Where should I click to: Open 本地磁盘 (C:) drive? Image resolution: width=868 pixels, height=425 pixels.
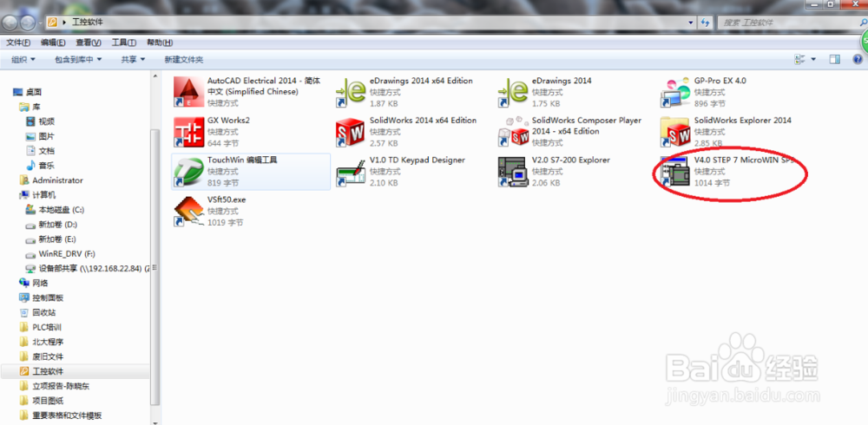pos(55,210)
